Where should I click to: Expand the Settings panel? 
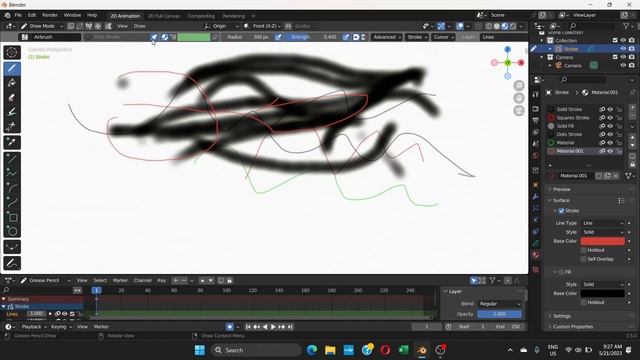point(561,316)
